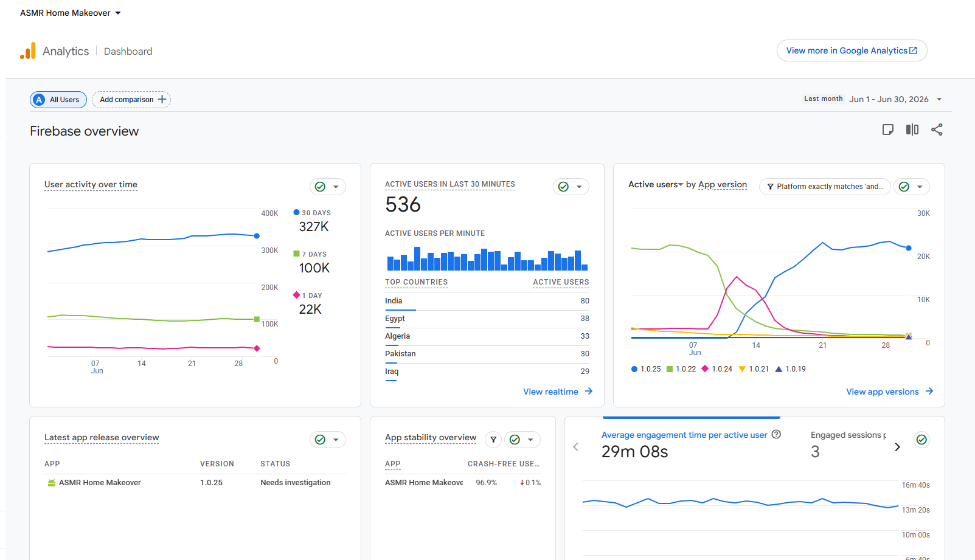Viewport: 975px width, 560px height.
Task: Expand options dropdown on App stability card
Action: coord(530,440)
